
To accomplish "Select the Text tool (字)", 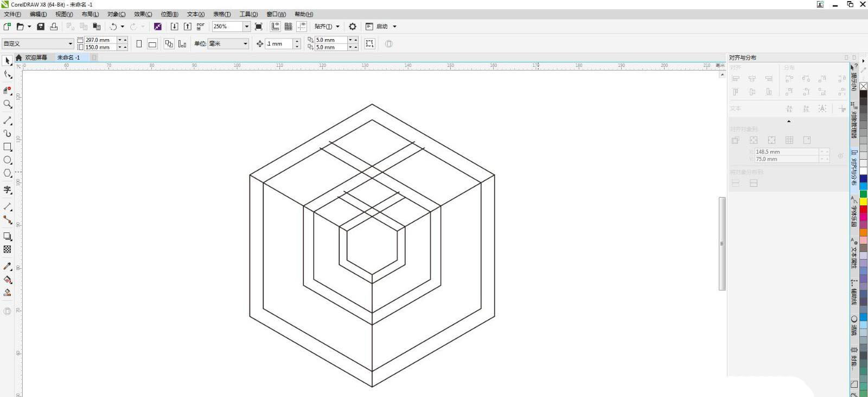I will point(8,190).
